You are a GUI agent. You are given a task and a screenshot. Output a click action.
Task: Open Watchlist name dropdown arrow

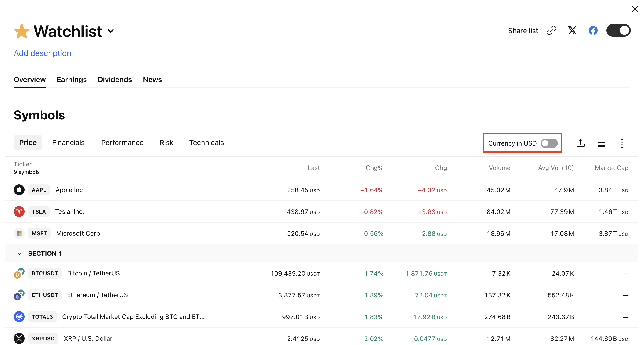click(x=111, y=31)
